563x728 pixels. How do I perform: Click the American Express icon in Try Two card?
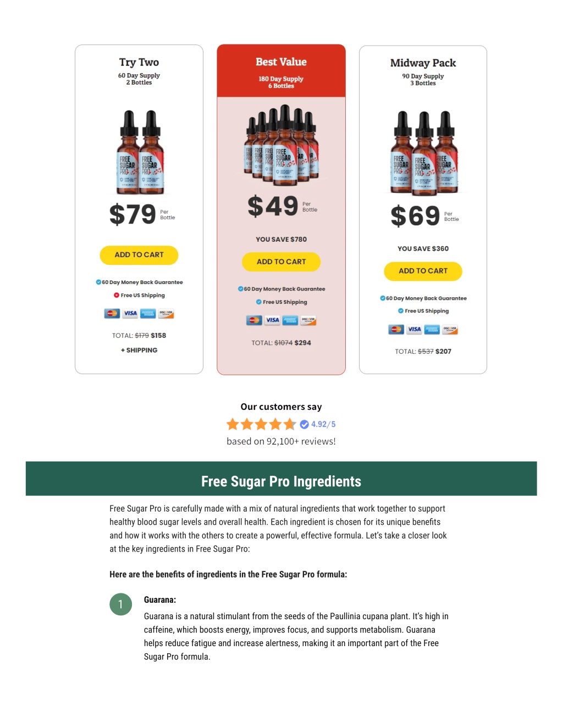pos(148,313)
